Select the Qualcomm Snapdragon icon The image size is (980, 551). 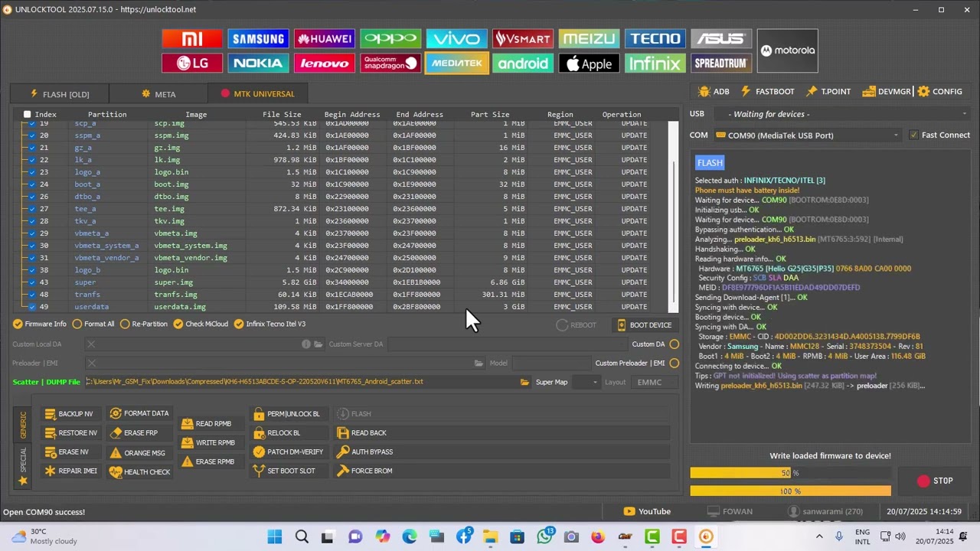[390, 64]
